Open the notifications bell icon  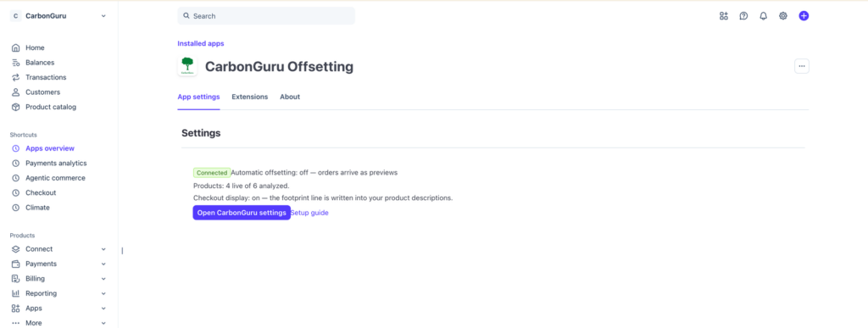pos(764,16)
